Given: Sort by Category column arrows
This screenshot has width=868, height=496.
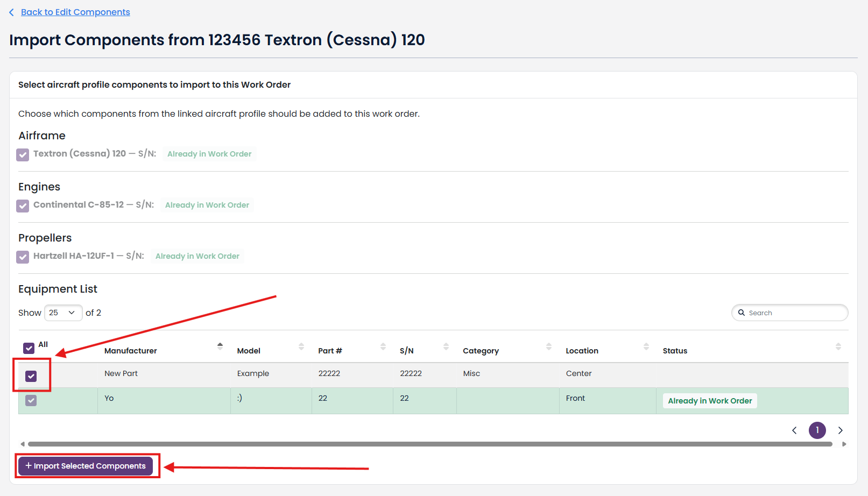Looking at the screenshot, I should [x=549, y=346].
